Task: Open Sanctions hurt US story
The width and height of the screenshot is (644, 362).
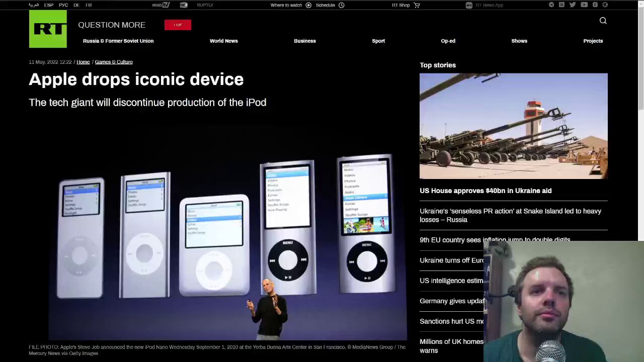Action: (x=451, y=321)
